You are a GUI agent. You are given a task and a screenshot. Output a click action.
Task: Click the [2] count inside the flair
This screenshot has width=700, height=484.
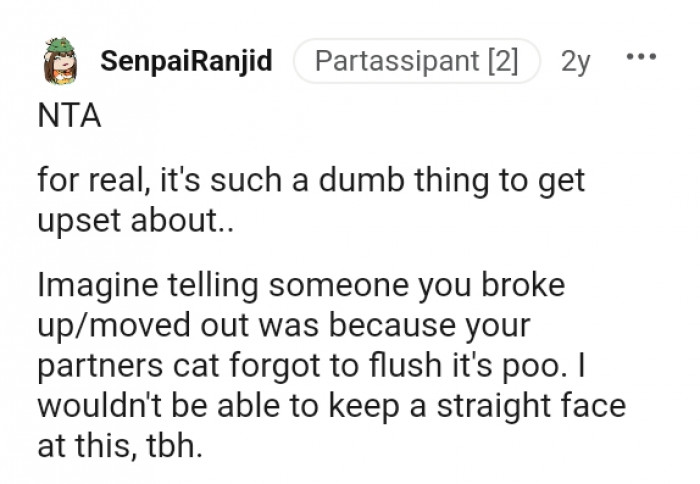coord(503,61)
